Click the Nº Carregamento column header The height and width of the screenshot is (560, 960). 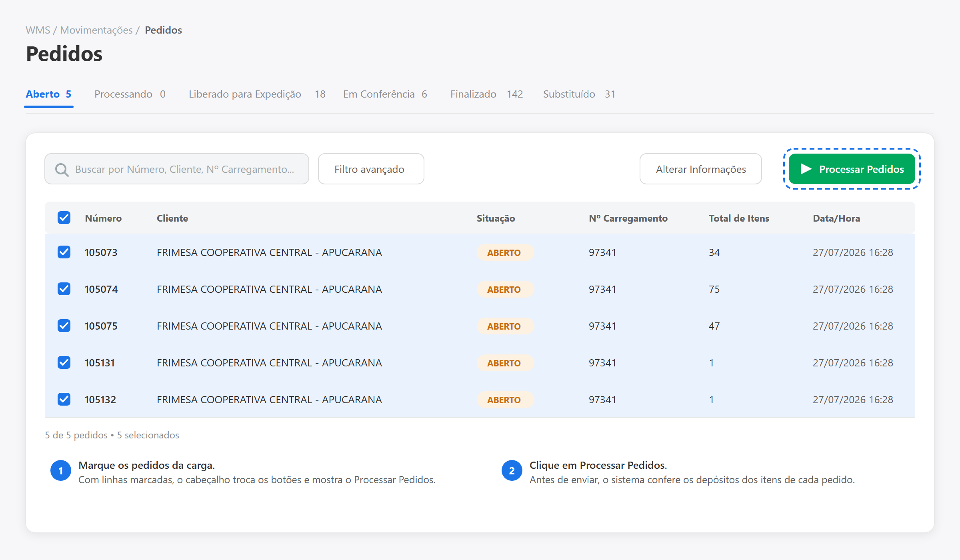point(628,218)
